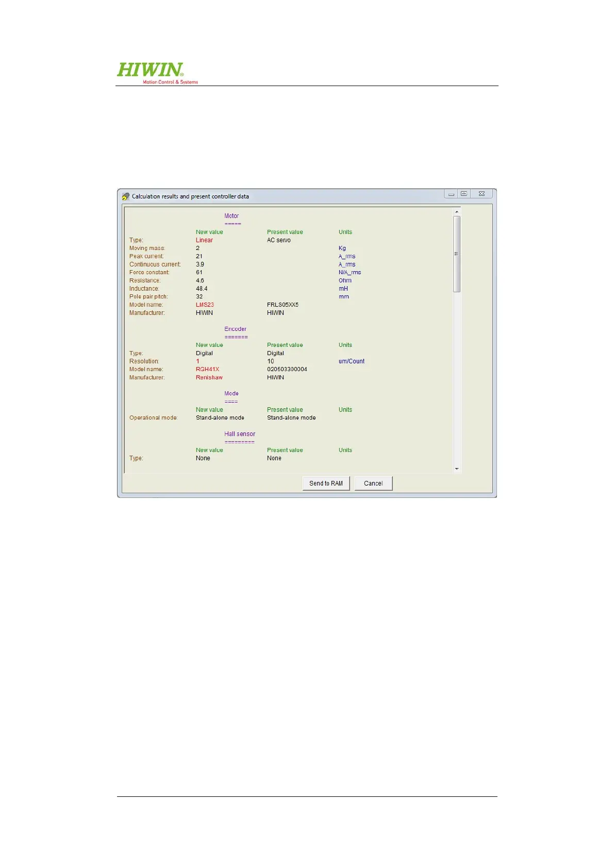
Task: Click the 'Hall sensor' section heading
Action: pos(240,434)
